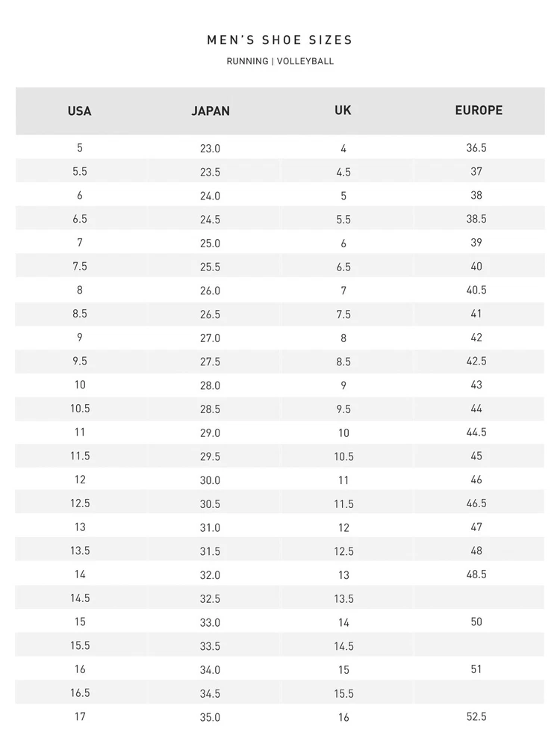Click Japan size 33.0 value
The height and width of the screenshot is (747, 560).
210,622
